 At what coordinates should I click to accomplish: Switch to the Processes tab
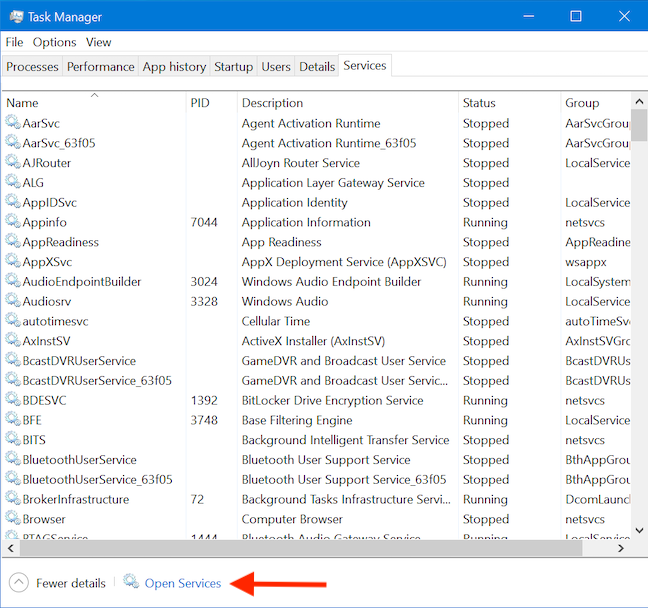click(32, 67)
